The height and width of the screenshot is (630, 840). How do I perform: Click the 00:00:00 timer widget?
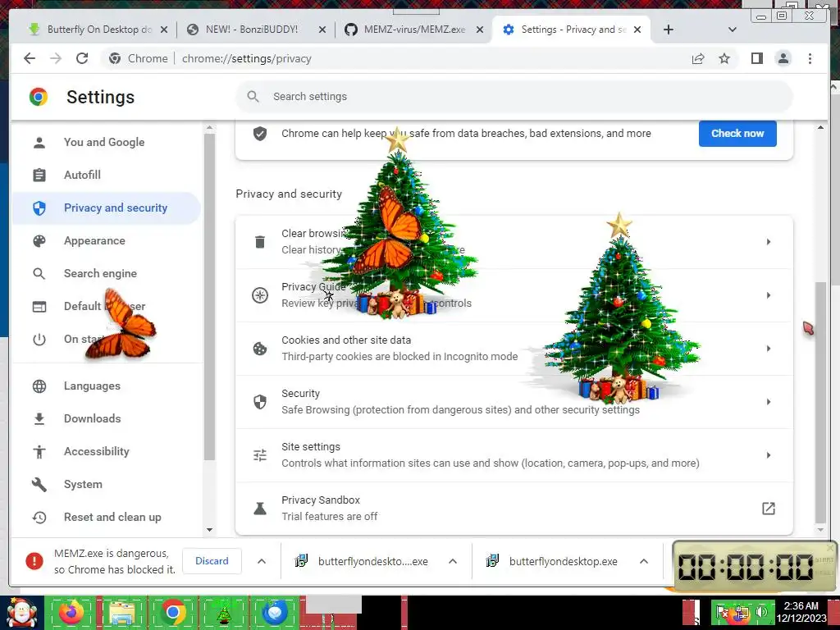755,567
